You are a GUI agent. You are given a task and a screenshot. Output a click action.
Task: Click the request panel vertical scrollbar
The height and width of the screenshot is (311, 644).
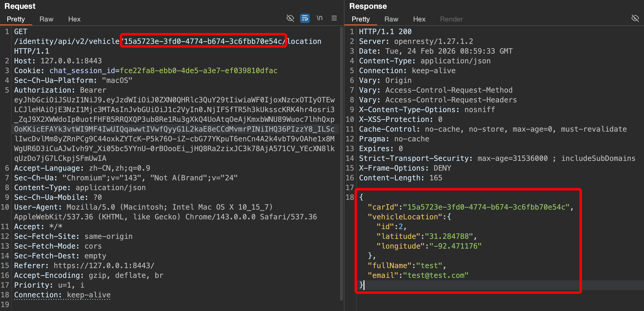341,162
